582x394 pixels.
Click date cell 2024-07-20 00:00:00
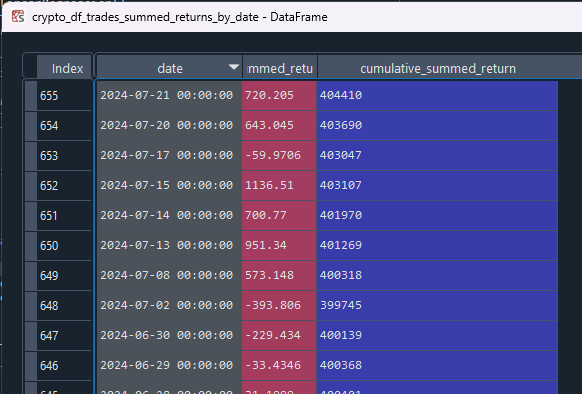pyautogui.click(x=169, y=126)
